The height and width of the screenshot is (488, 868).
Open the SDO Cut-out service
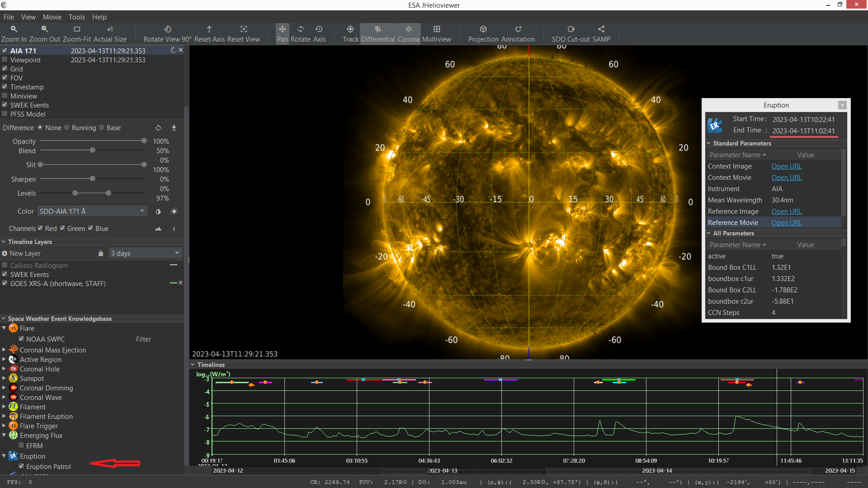[x=571, y=33]
